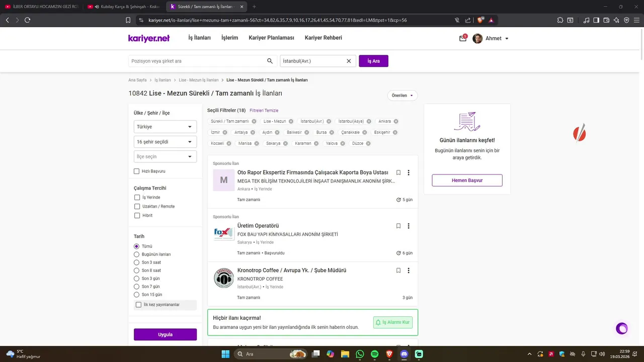The height and width of the screenshot is (362, 644).
Task: Check İlk kez yayınlananlar option
Action: [139, 305]
